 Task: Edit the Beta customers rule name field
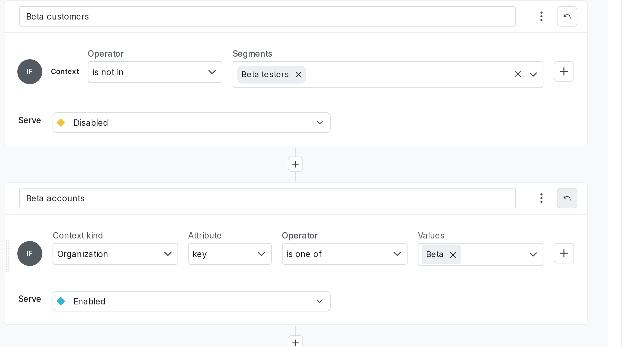(267, 16)
